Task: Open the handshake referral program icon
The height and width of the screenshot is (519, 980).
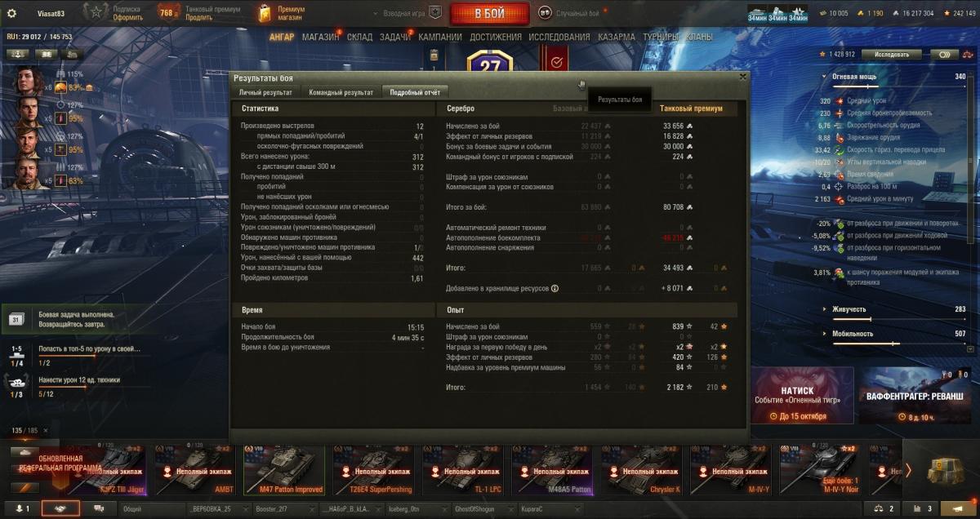Action: (60, 508)
